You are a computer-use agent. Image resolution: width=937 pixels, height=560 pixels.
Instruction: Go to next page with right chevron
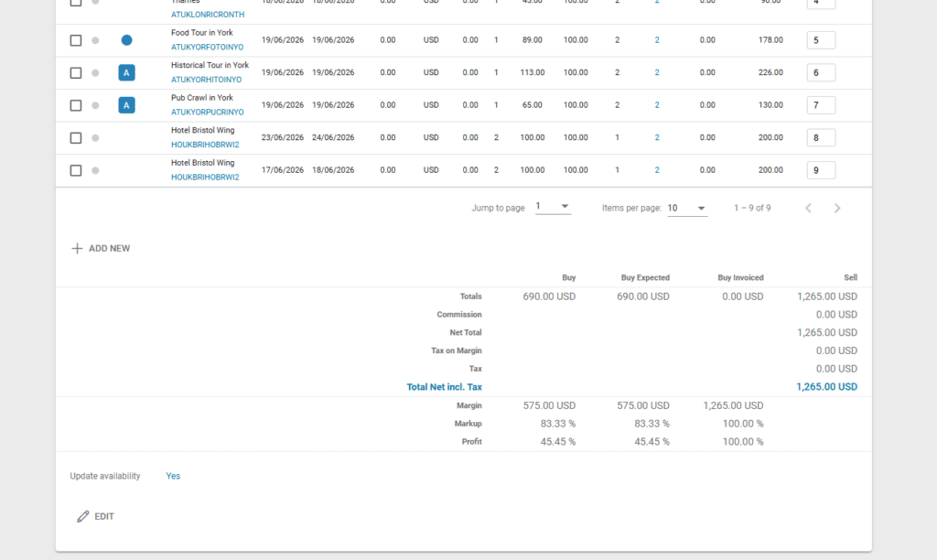[x=837, y=209]
